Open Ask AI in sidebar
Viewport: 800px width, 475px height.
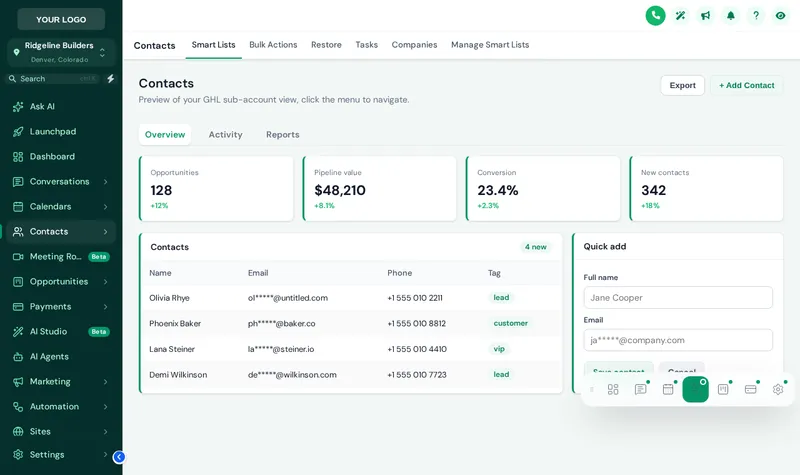click(60, 106)
